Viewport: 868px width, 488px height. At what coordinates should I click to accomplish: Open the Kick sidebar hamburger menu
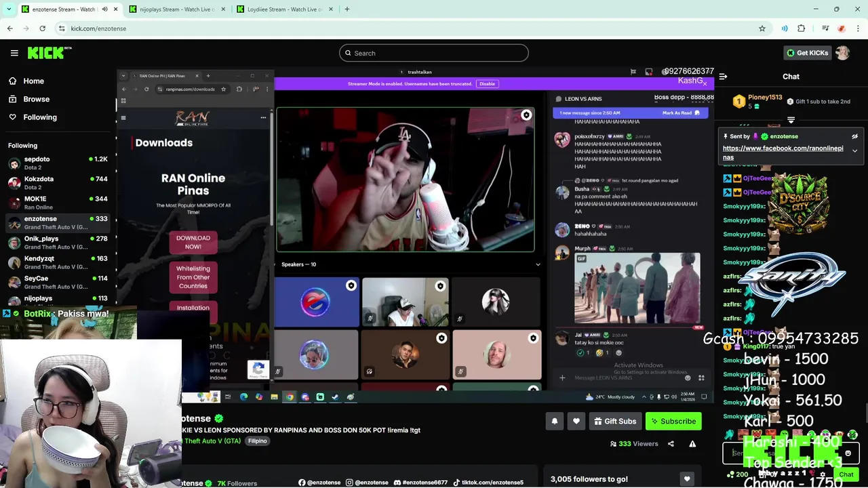(x=14, y=53)
